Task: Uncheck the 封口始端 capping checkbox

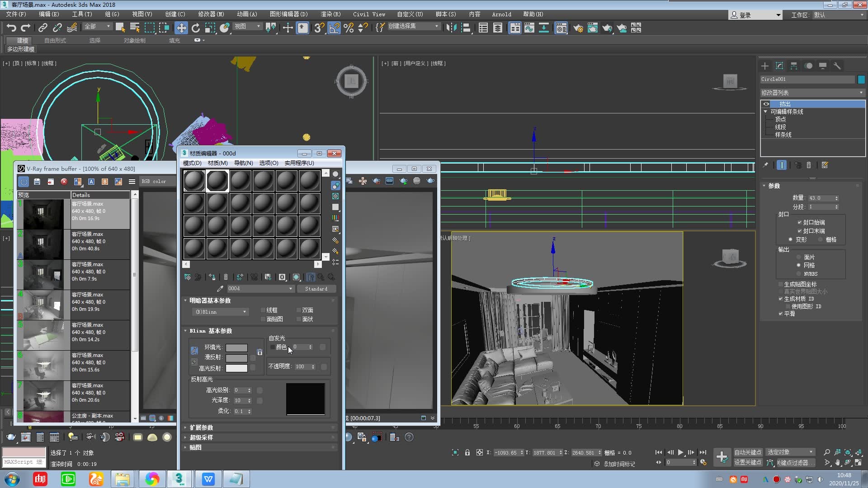Action: (x=800, y=222)
